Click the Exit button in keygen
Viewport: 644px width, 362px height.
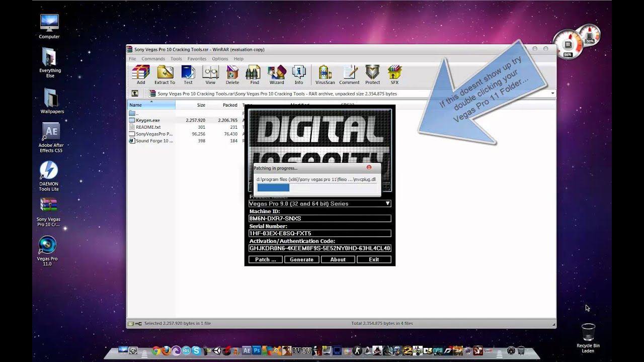click(x=374, y=259)
